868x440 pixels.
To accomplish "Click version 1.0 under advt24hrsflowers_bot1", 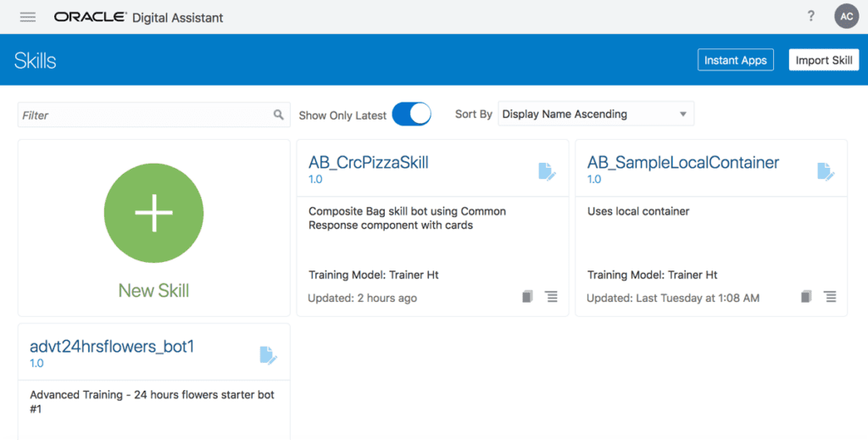I will click(36, 363).
